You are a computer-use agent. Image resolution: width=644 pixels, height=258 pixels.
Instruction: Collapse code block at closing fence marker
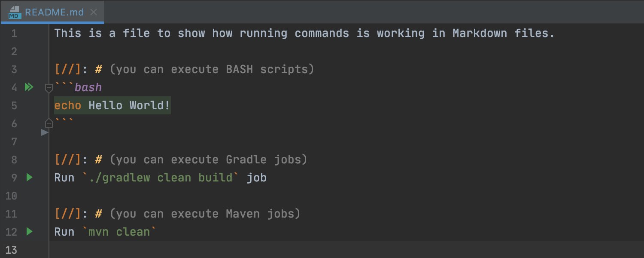49,124
